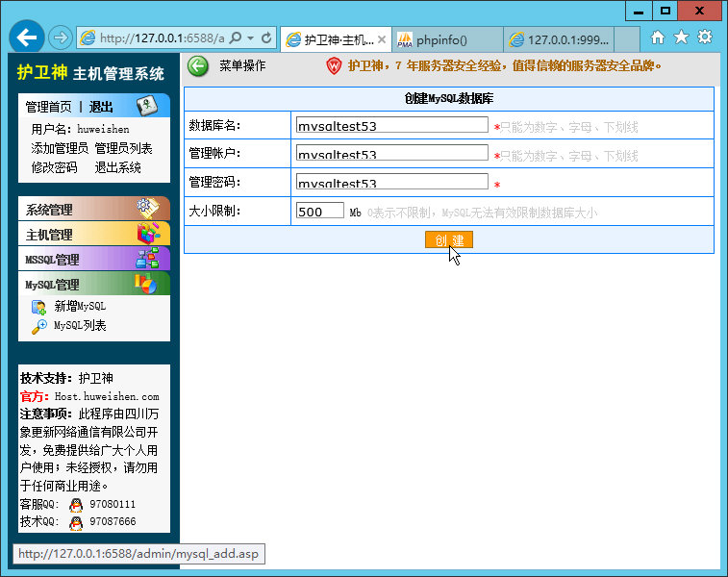Expand the 主机管理 menu section

click(x=94, y=234)
